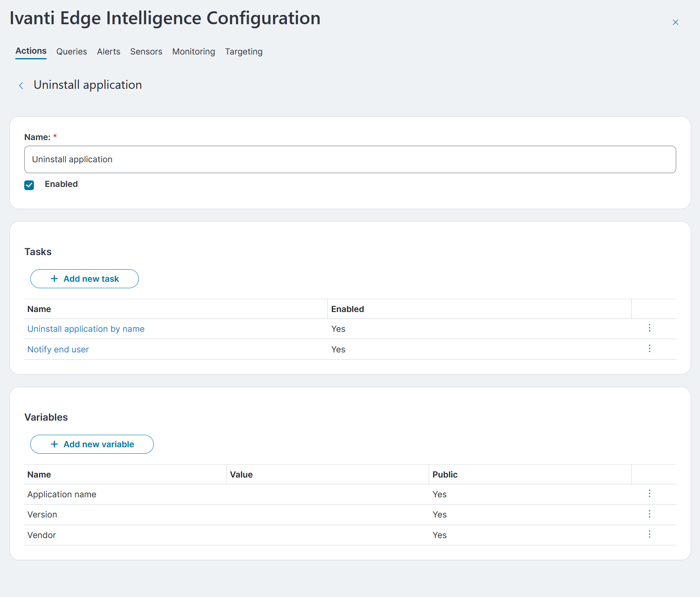Image resolution: width=700 pixels, height=597 pixels.
Task: Click the Add new variable button
Action: pos(92,444)
